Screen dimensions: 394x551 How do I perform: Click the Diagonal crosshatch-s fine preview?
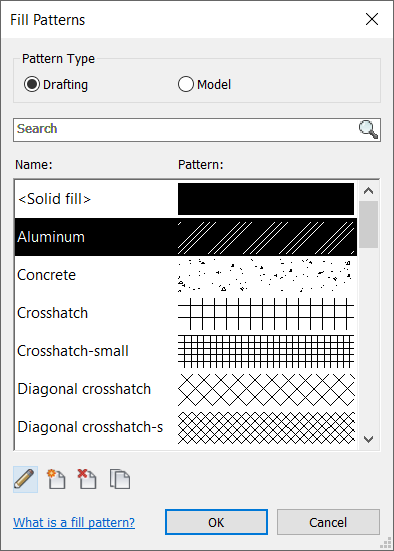click(266, 427)
